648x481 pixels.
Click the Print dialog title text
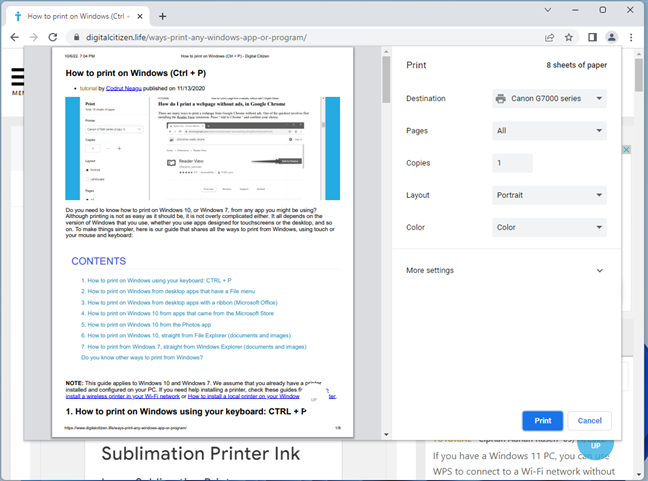(416, 65)
